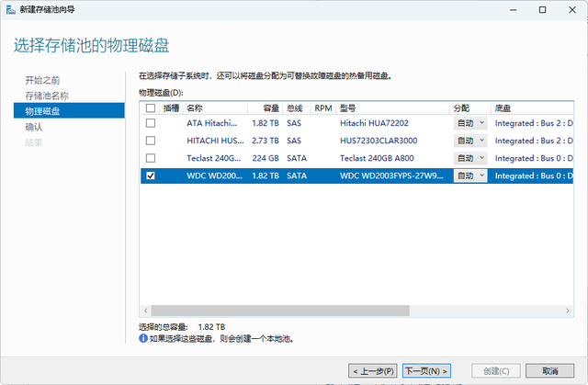Select the Teclast 240G... disk name
The width and height of the screenshot is (588, 385).
tap(214, 158)
